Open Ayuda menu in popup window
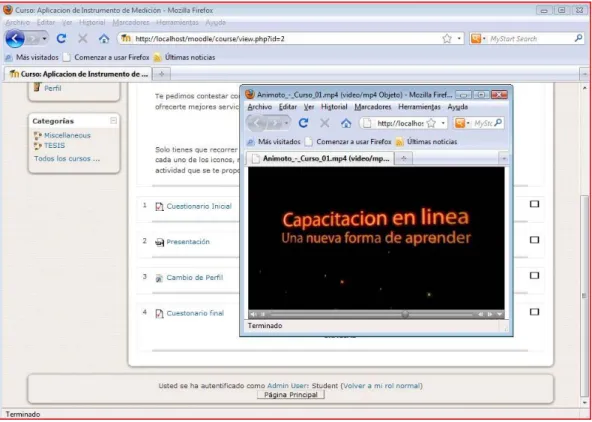 (458, 107)
